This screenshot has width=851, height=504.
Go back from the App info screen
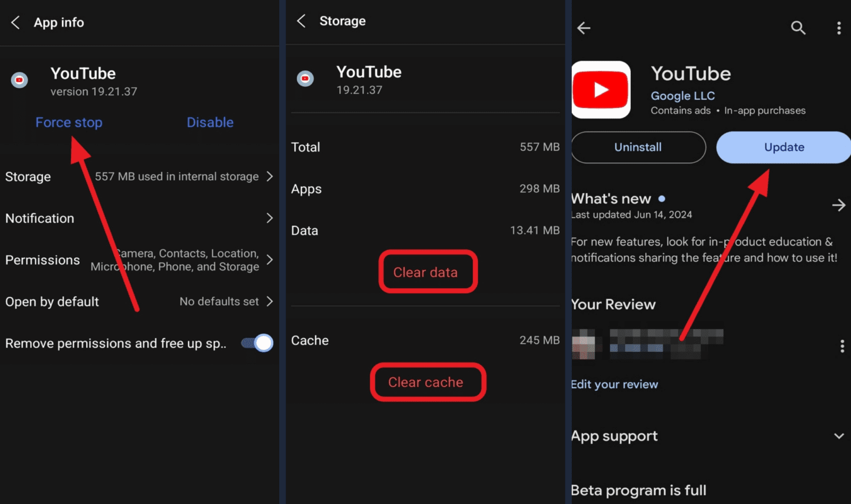click(15, 22)
